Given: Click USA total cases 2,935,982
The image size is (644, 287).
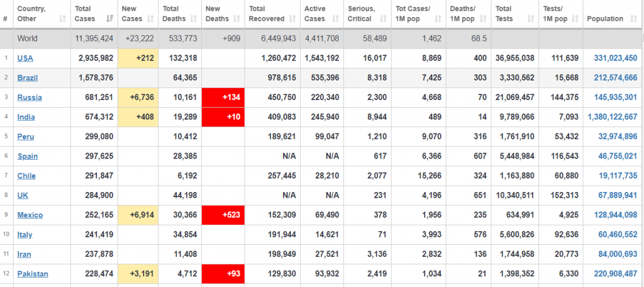Looking at the screenshot, I should coord(96,59).
